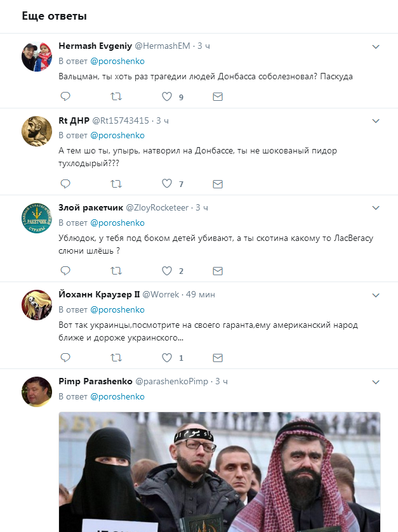Open Злой ракетчик's profile name link
398x532 pixels.
coord(90,207)
